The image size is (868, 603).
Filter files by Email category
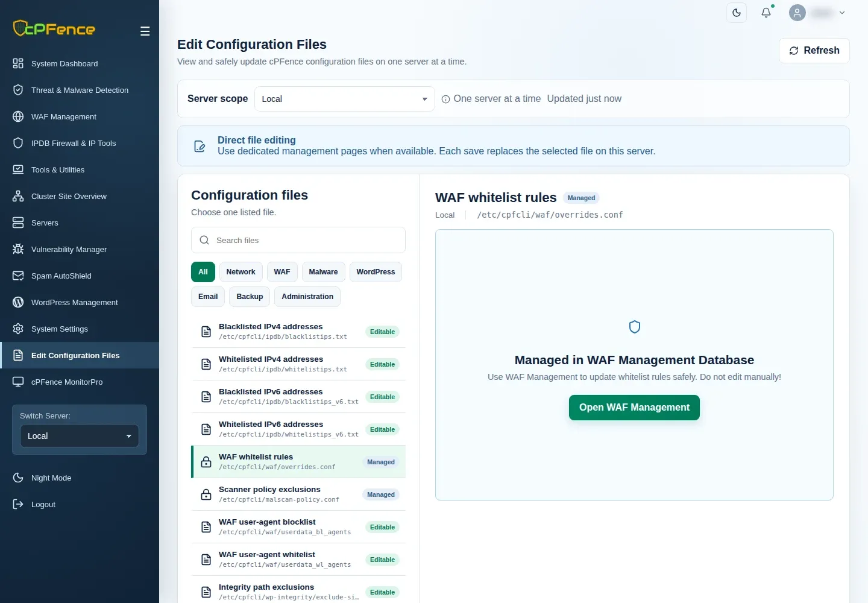[208, 297]
